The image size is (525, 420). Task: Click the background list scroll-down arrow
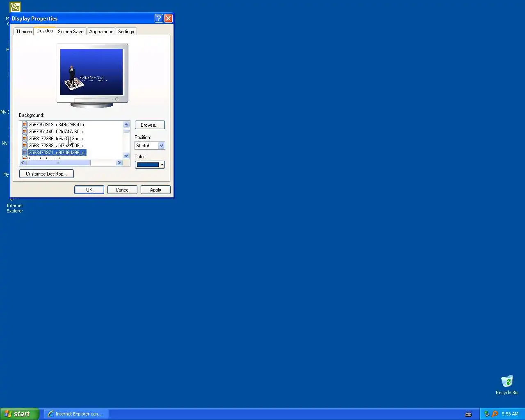click(x=126, y=156)
